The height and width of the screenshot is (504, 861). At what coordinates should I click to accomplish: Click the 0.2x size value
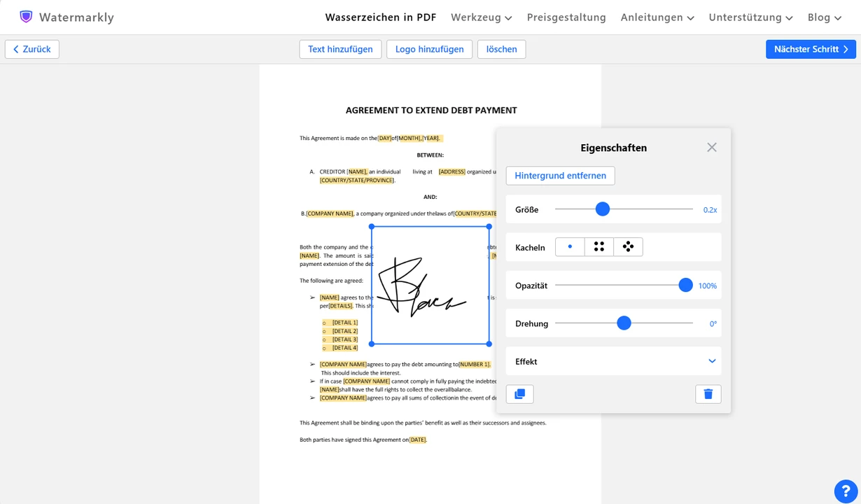710,209
